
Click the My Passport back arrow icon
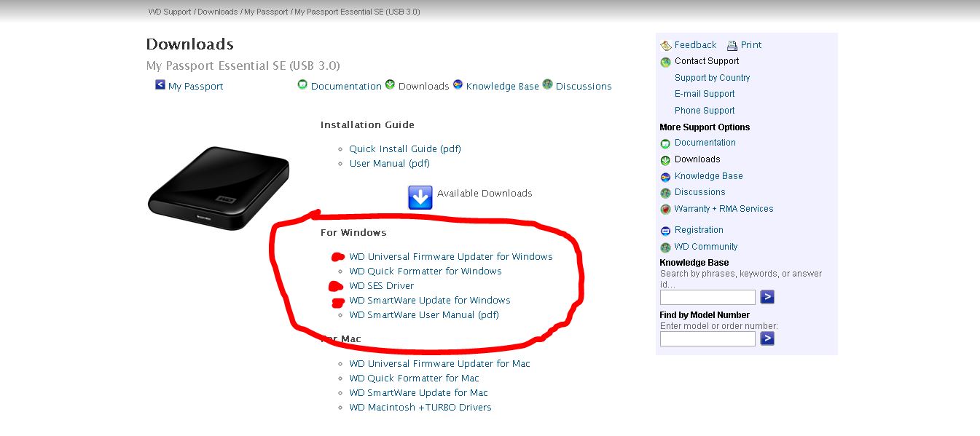click(160, 84)
